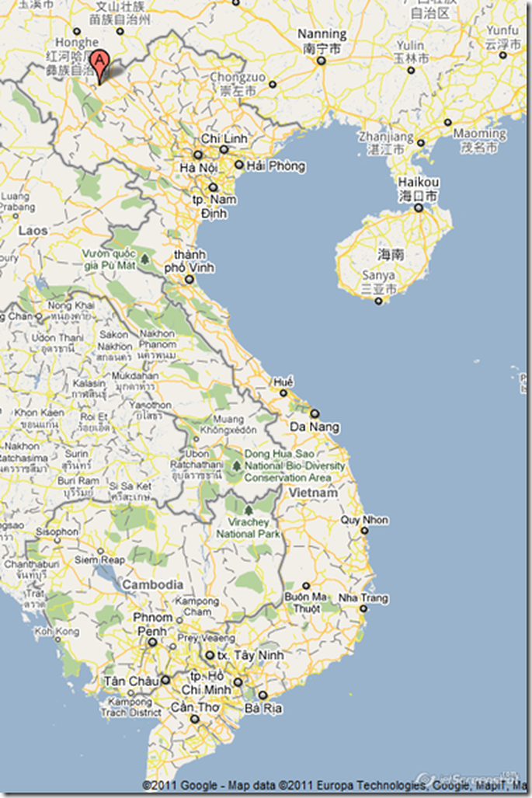Viewport: 532px width, 798px height.
Task: Click the Vietnam country label
Action: (x=313, y=493)
